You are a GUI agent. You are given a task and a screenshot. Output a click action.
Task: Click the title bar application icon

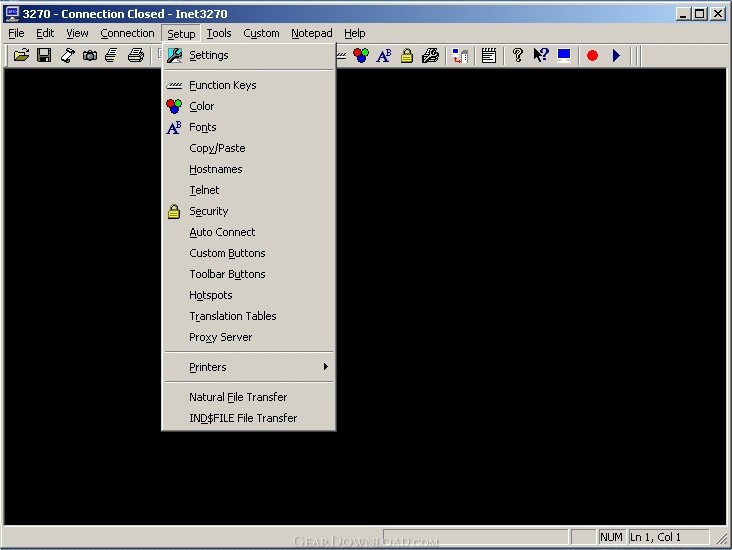click(12, 14)
